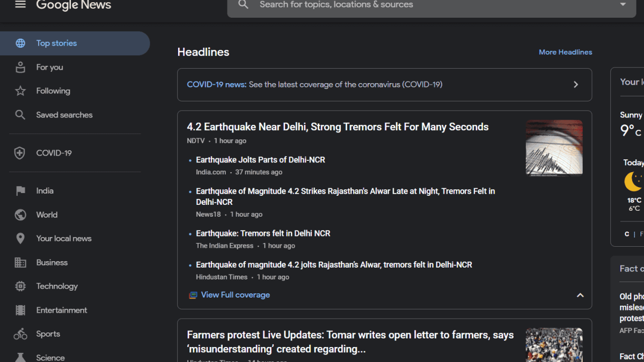Click the India.com source label
The width and height of the screenshot is (644, 362).
point(211,172)
